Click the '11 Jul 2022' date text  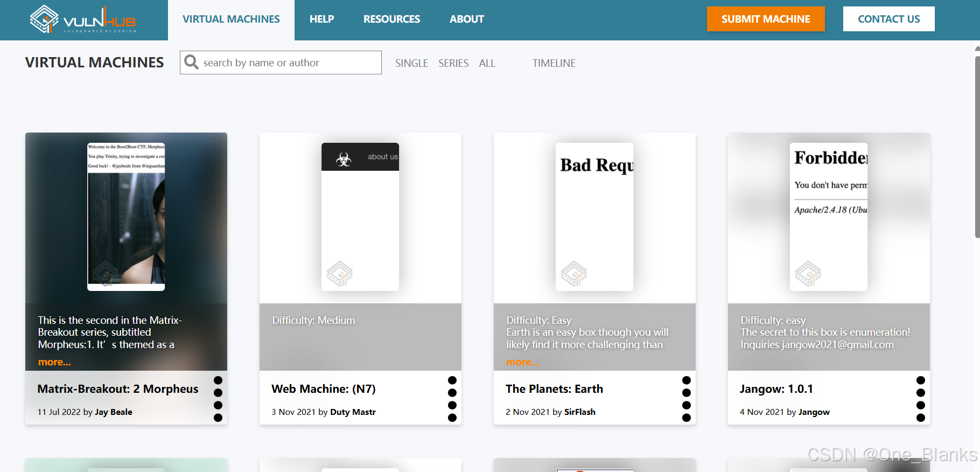point(59,412)
